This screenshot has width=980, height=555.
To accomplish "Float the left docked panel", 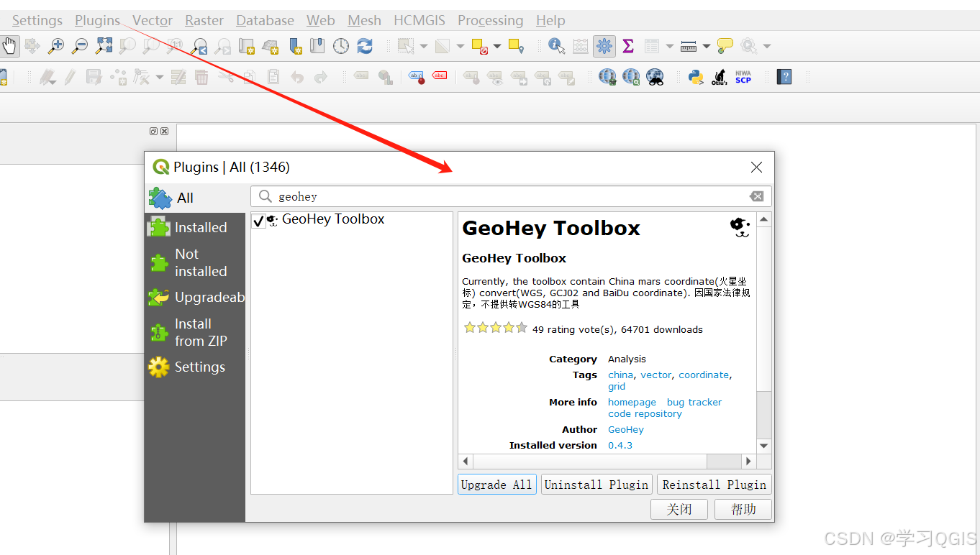I will (153, 131).
